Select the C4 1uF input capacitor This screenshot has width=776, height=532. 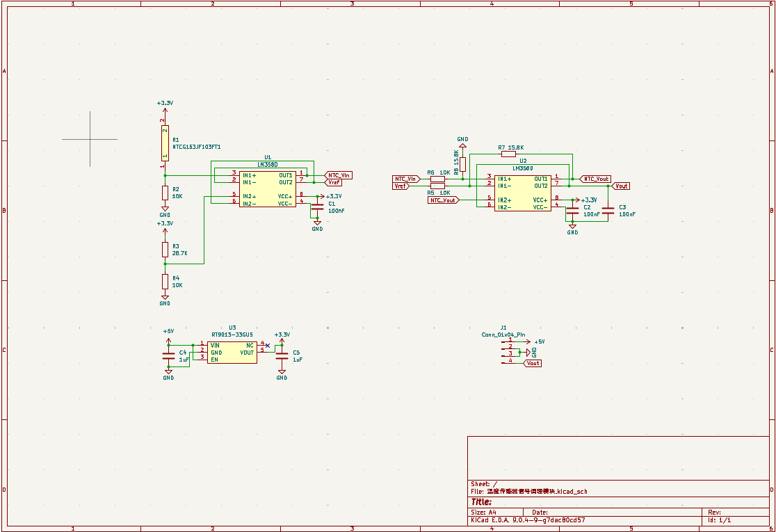point(168,356)
